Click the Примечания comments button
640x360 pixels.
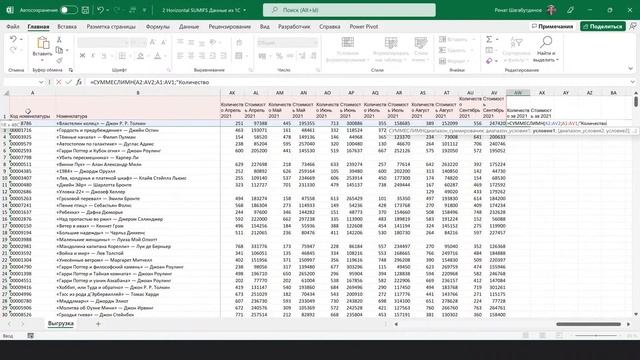(552, 27)
